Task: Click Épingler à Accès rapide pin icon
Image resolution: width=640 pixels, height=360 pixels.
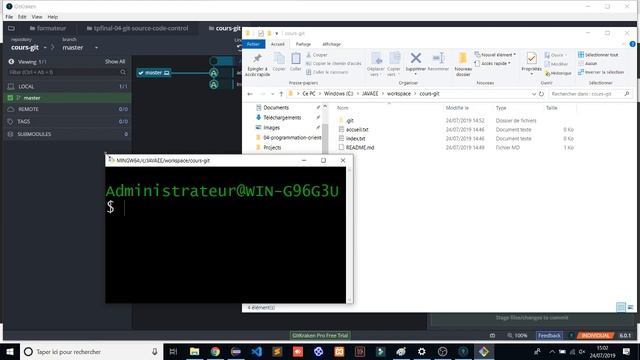Action: coord(257,59)
